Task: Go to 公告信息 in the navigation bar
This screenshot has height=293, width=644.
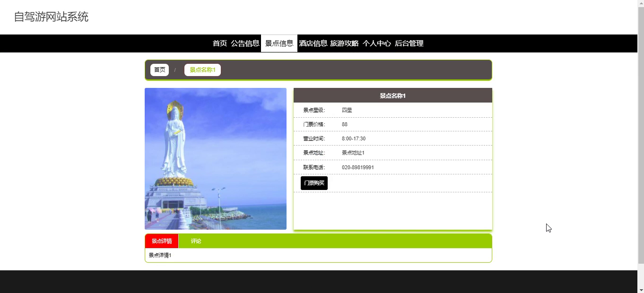Action: coord(245,43)
